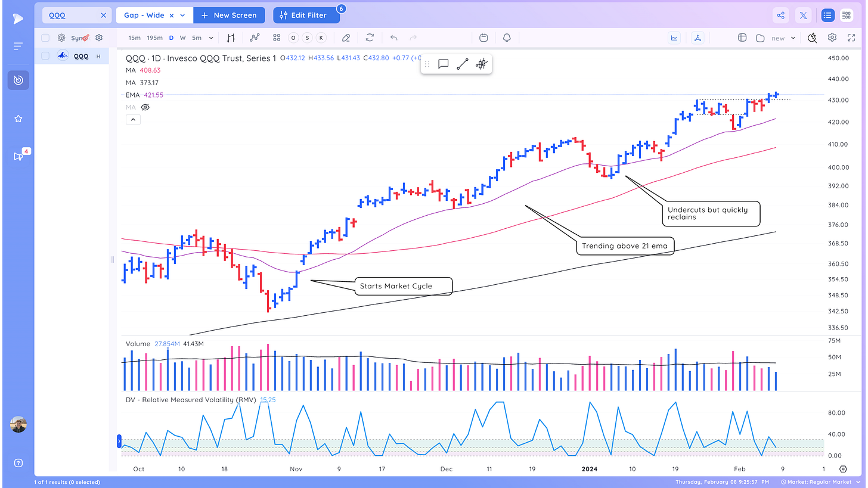Screen dimensions: 868x488
Task: Toggle the S overlay button
Action: [308, 38]
